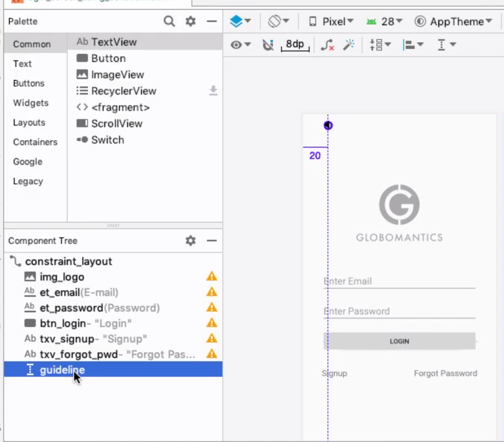Select the Common palette category

[35, 44]
